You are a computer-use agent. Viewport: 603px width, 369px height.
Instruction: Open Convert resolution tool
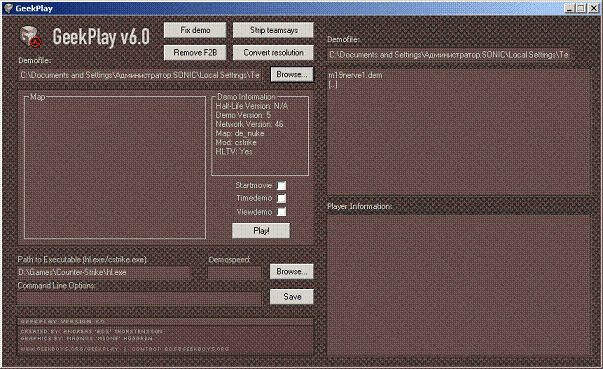point(273,53)
